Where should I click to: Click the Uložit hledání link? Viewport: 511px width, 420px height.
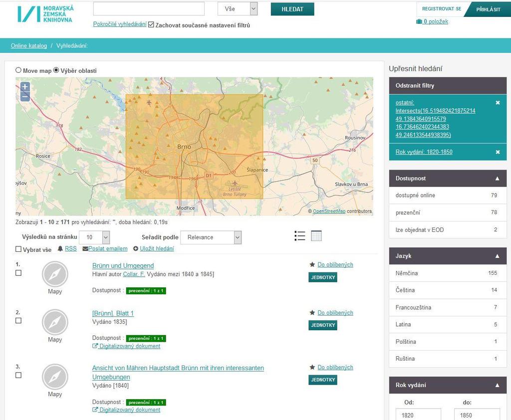point(157,248)
